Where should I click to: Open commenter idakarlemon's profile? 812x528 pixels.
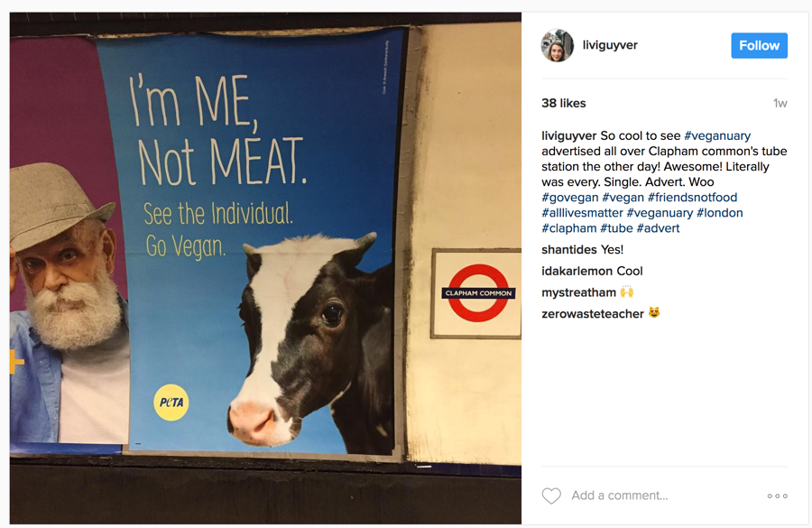pos(577,271)
